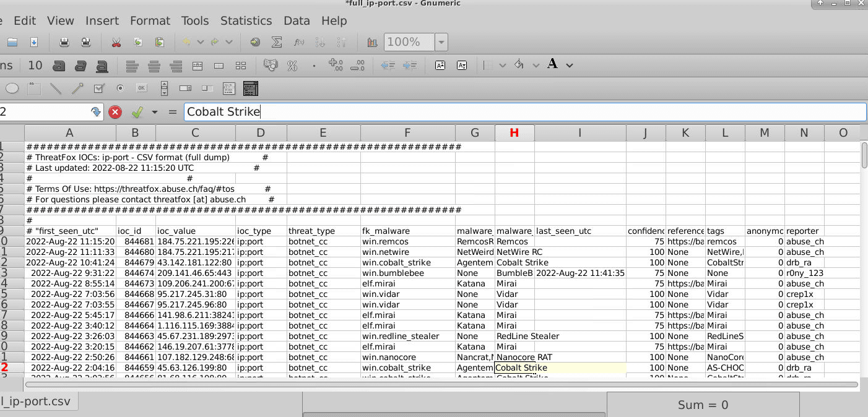Open Print Preview from the toolbar

[x=86, y=42]
